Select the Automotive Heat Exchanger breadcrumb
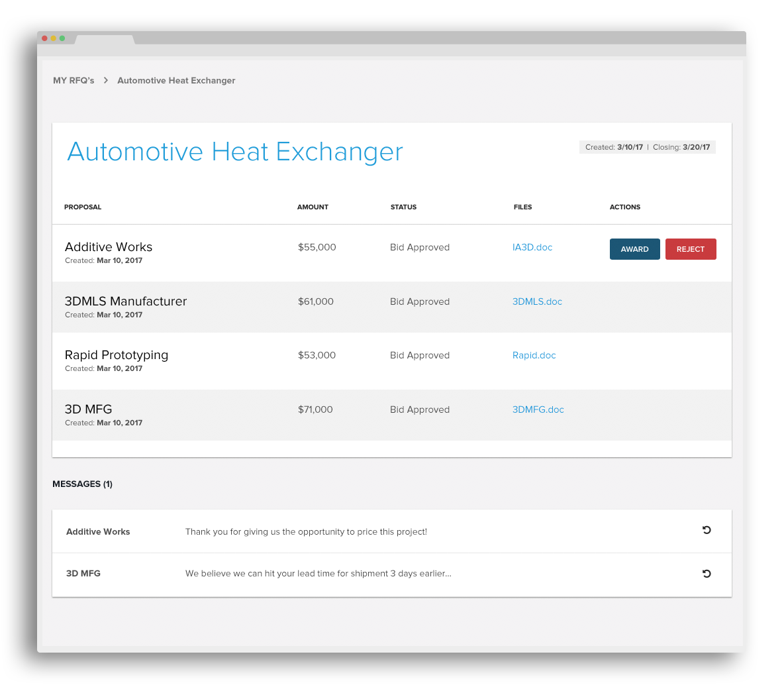 pyautogui.click(x=176, y=81)
